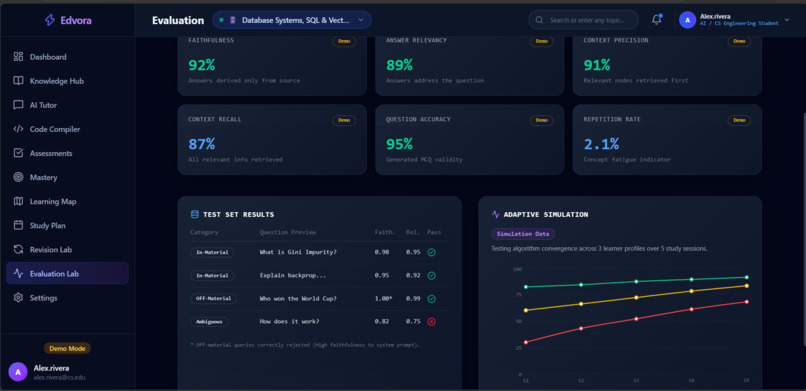Click the course icon in the Database Systems selector
This screenshot has width=806, height=391.
coord(233,20)
